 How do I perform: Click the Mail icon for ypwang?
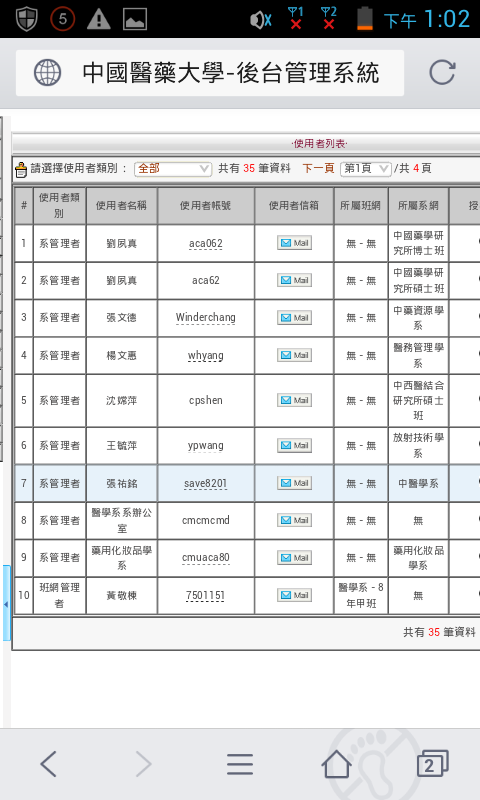[294, 445]
